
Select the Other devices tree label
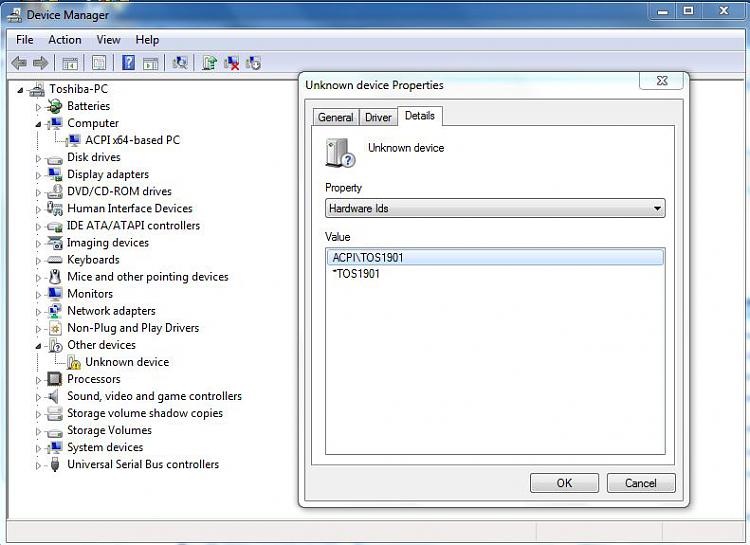(x=101, y=345)
